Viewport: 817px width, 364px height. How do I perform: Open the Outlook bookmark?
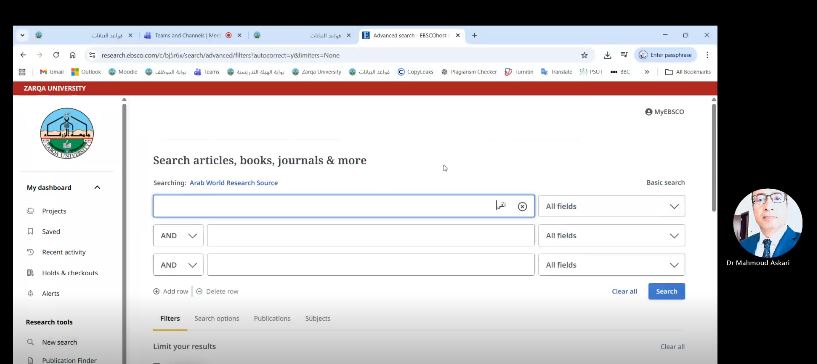click(x=86, y=72)
